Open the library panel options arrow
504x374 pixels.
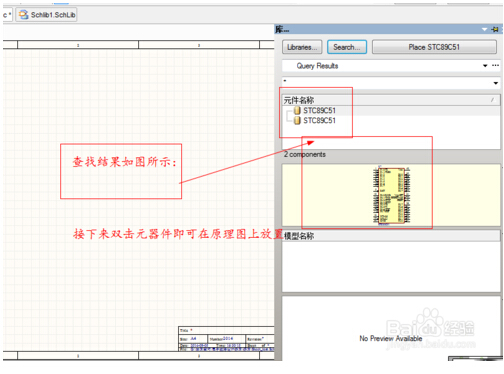tap(484, 30)
